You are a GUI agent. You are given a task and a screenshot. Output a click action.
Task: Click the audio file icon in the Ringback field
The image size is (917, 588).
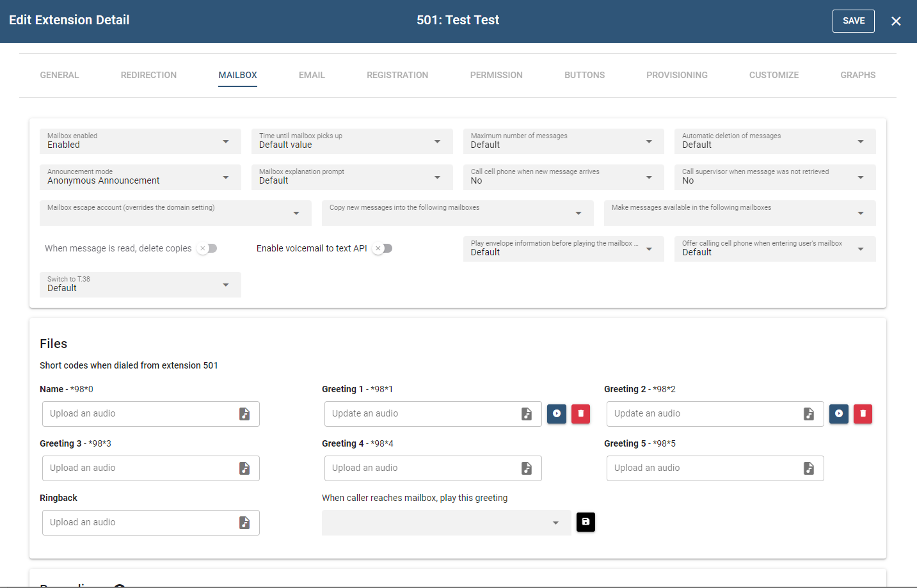click(x=244, y=523)
